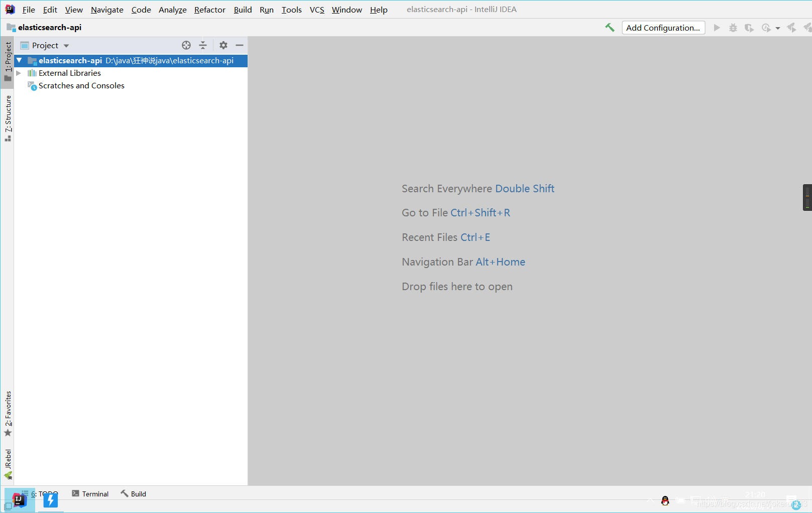Open the Tools menu
The height and width of the screenshot is (513, 812).
[292, 10]
